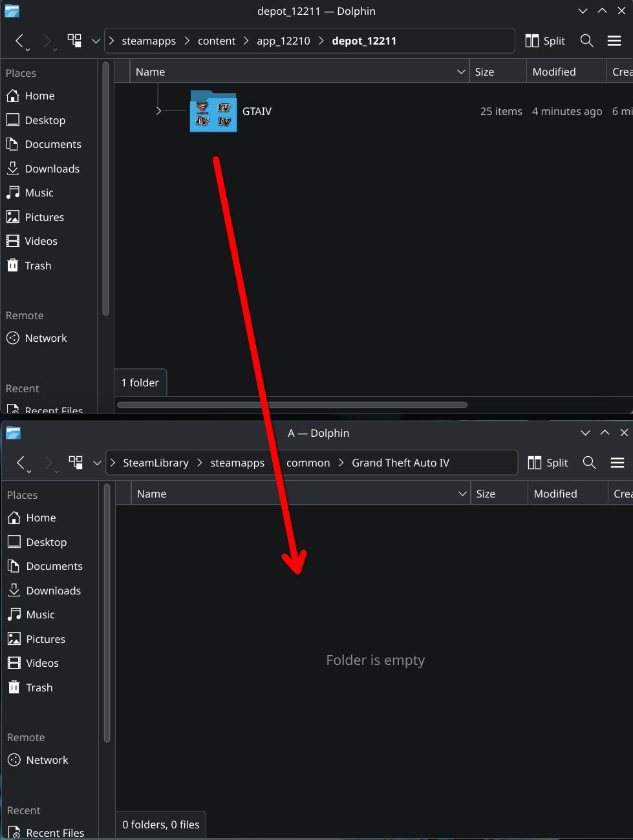The height and width of the screenshot is (840, 633).
Task: Open view mode dropdown arrow in bottom window
Action: click(97, 463)
